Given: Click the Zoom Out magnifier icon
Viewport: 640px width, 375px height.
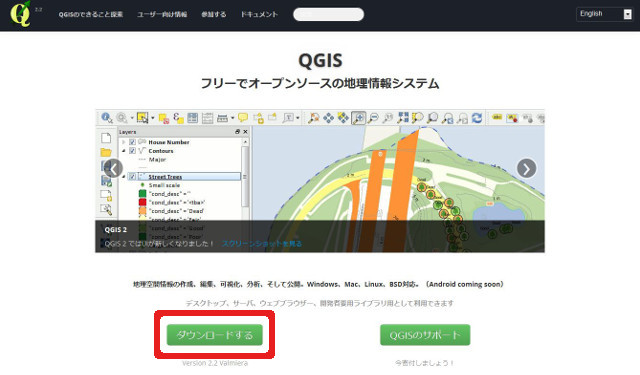Looking at the screenshot, I should [373, 118].
